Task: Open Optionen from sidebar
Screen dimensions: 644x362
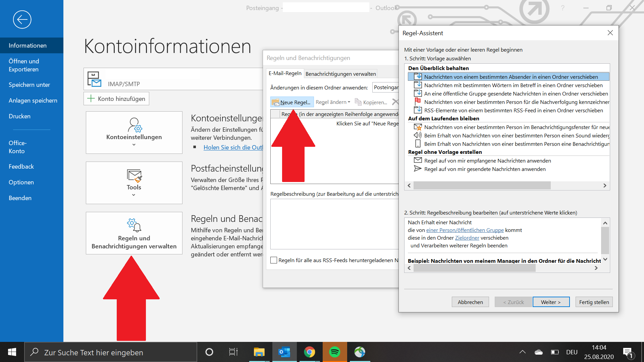Action: (32, 182)
